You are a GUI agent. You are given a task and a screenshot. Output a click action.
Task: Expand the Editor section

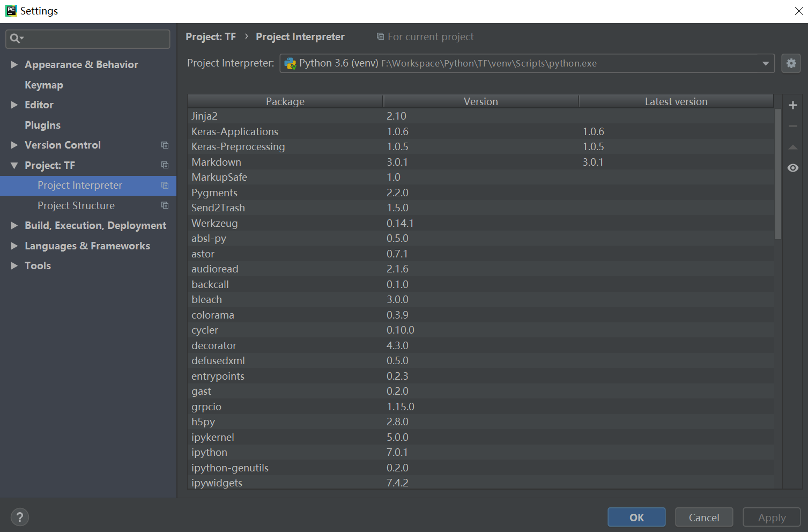point(14,105)
